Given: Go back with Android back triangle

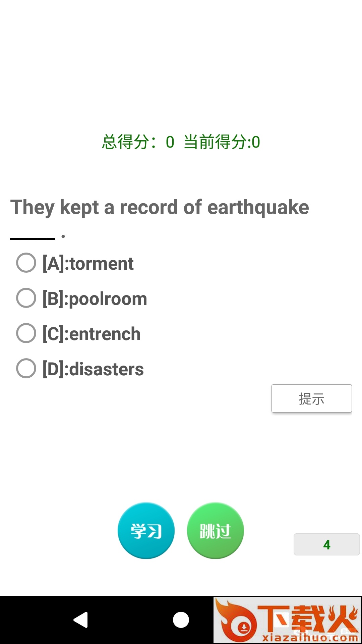Looking at the screenshot, I should pyautogui.click(x=81, y=620).
